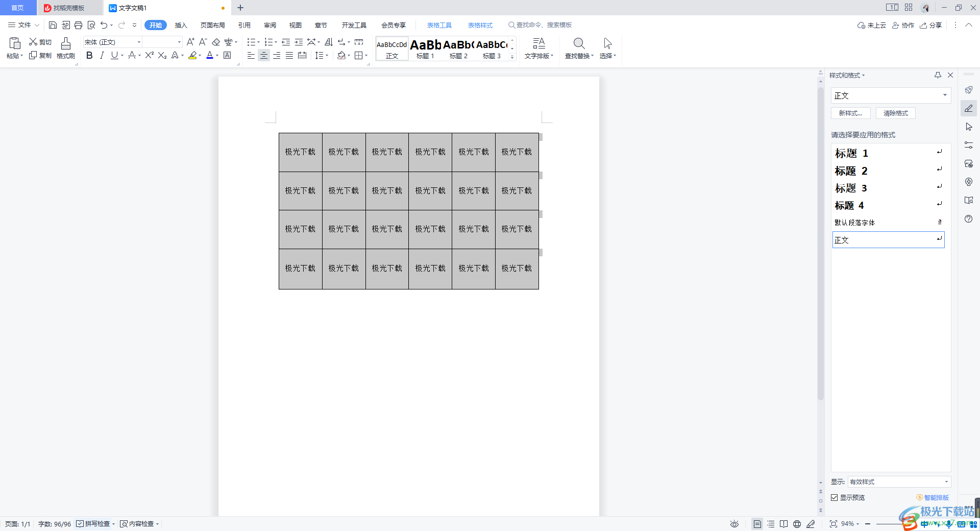The height and width of the screenshot is (531, 980).
Task: Click the Print icon in quick toolbar
Action: 78,25
